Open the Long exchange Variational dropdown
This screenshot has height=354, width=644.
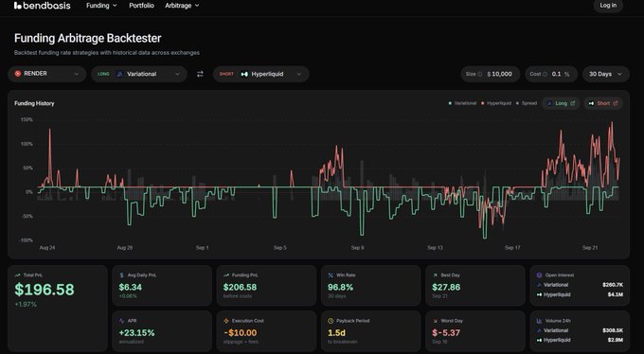click(139, 74)
